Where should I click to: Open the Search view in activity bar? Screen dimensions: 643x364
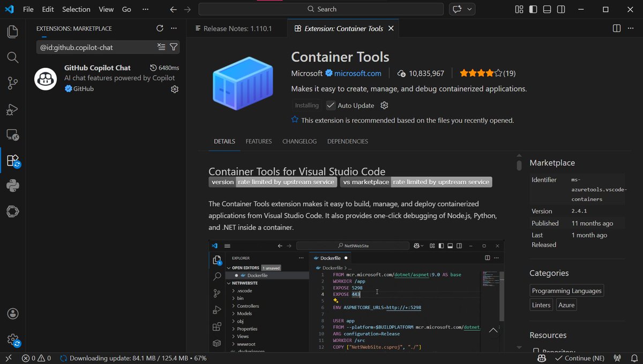[12, 57]
